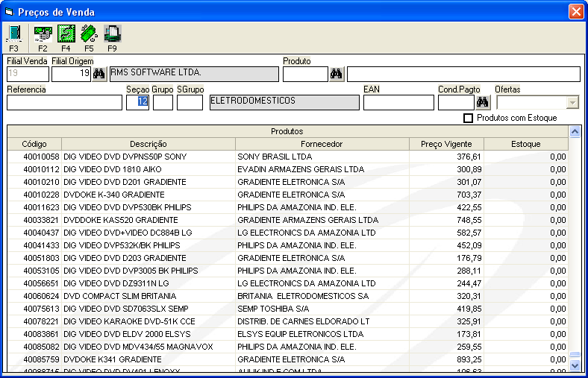This screenshot has height=378, width=588.
Task: Select row DIG VIDEO DVD 1810 AIKO
Action: 287,169
